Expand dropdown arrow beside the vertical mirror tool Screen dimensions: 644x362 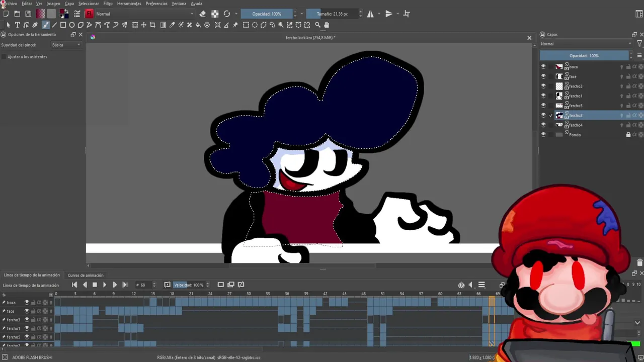click(397, 14)
